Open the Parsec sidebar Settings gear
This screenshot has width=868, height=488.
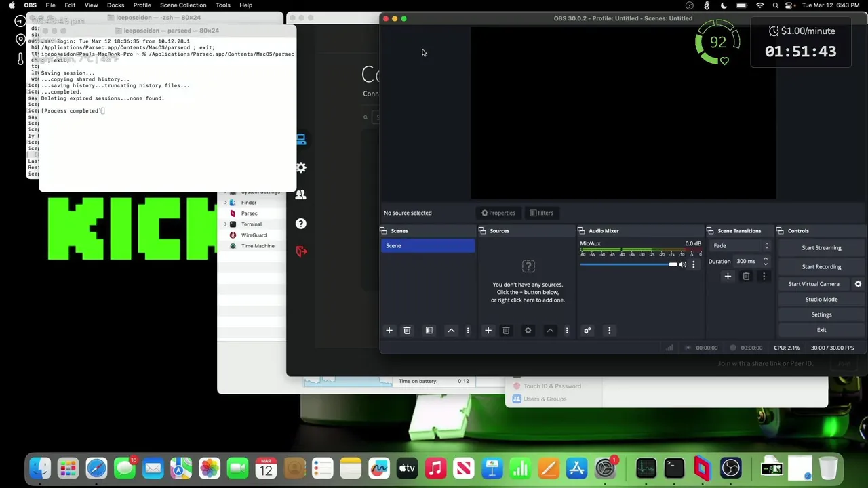pyautogui.click(x=301, y=167)
